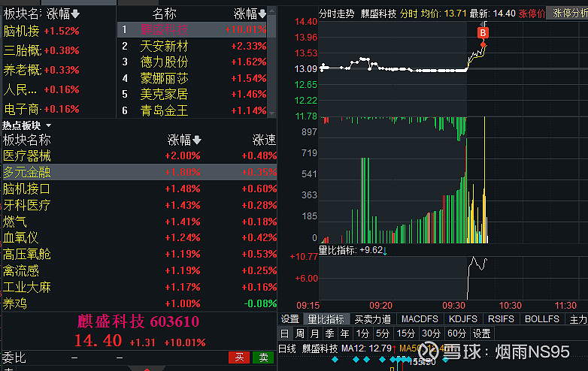Select hot sector 燃气

click(x=140, y=222)
